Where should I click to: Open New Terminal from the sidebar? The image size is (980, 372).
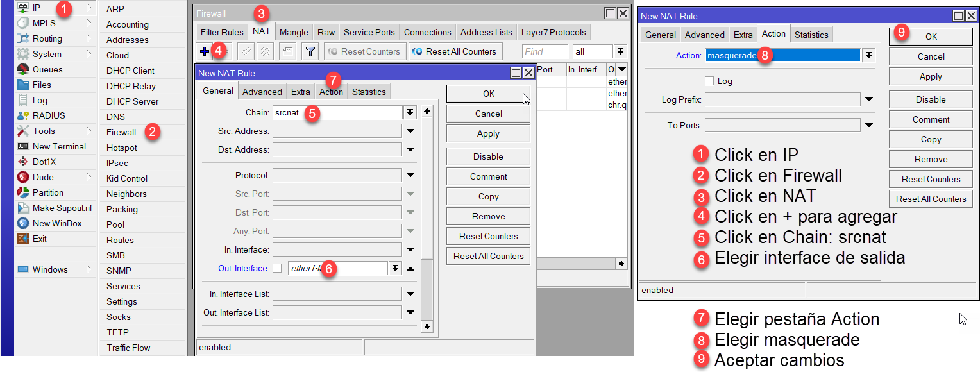(x=23, y=146)
